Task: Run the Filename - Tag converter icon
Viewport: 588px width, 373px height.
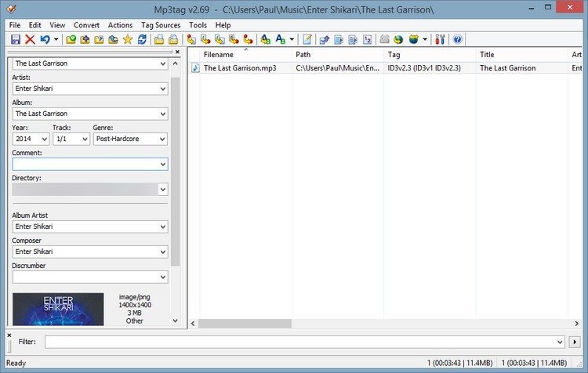Action: (205, 39)
